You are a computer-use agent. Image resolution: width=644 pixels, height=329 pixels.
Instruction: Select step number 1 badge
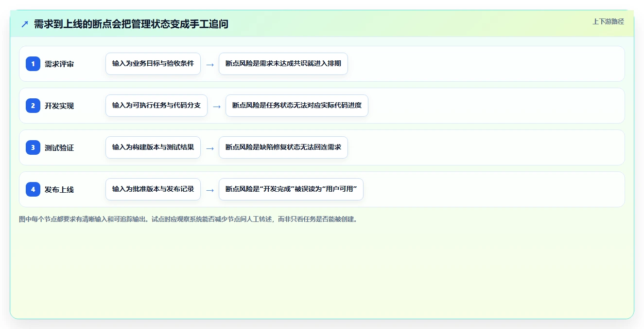point(33,64)
